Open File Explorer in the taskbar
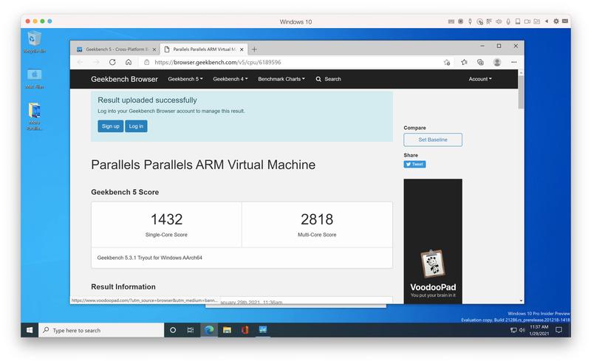591x364 pixels. coord(227,330)
